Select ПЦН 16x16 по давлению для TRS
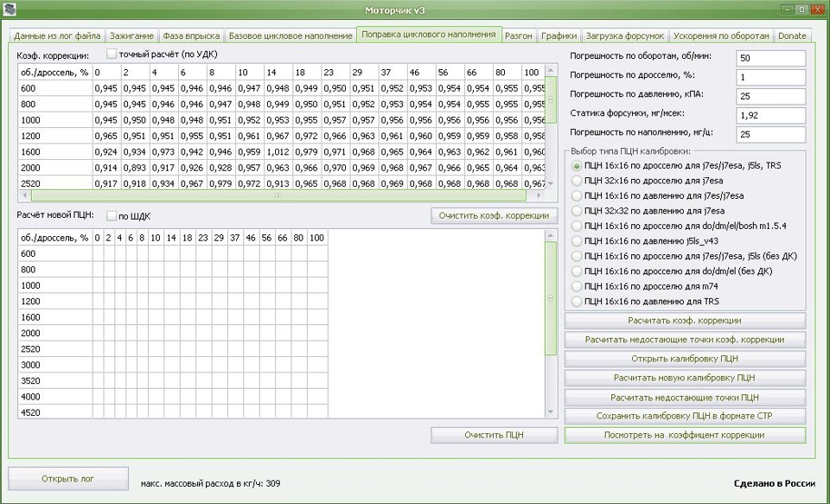 click(x=577, y=302)
